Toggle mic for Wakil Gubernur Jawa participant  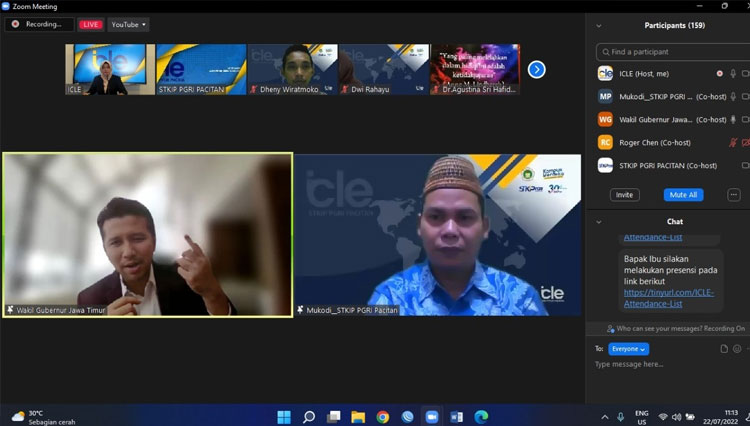click(733, 119)
